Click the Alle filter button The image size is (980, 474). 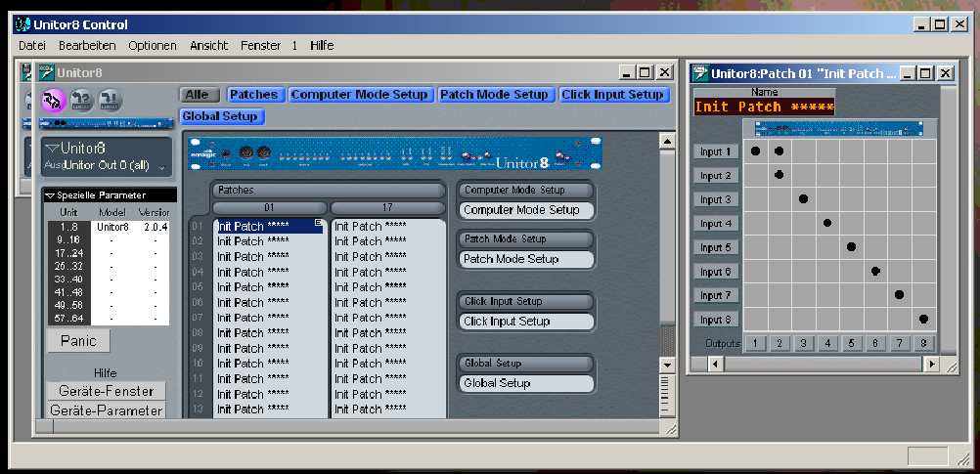pos(200,95)
